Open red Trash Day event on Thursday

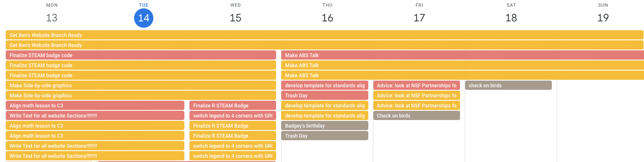point(325,95)
